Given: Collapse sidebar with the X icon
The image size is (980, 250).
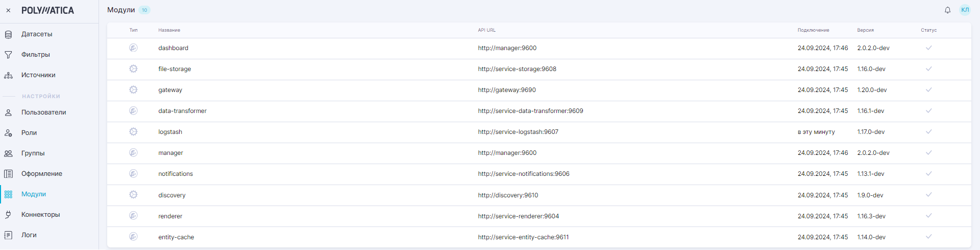Looking at the screenshot, I should pyautogui.click(x=8, y=10).
